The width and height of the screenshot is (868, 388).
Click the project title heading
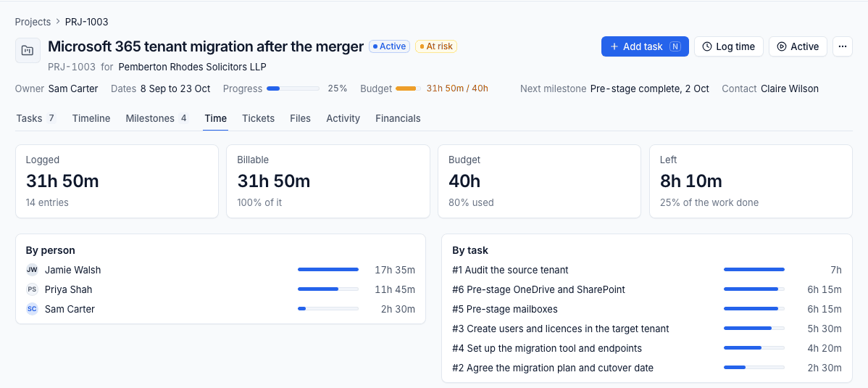(206, 46)
